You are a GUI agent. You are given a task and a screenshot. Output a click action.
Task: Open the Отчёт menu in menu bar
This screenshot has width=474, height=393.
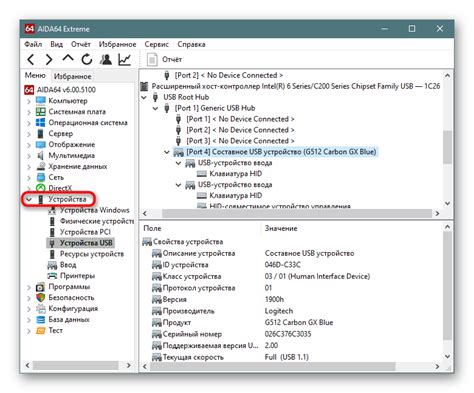pos(81,44)
